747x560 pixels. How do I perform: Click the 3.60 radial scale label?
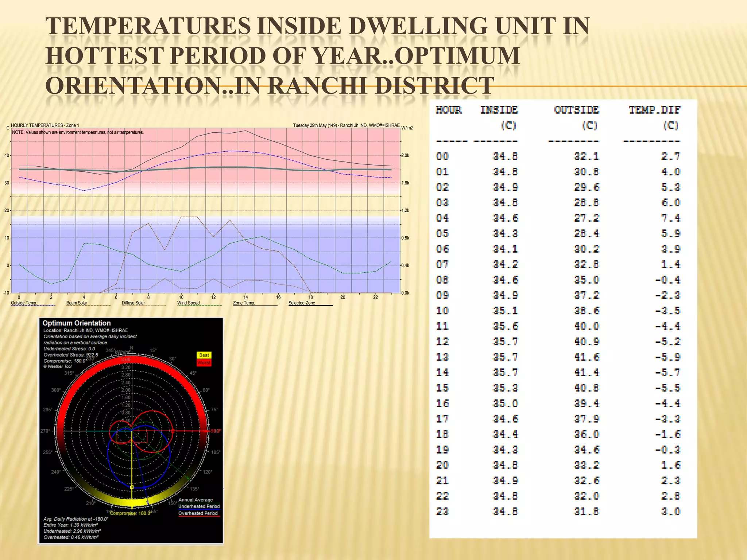pyautogui.click(x=126, y=359)
